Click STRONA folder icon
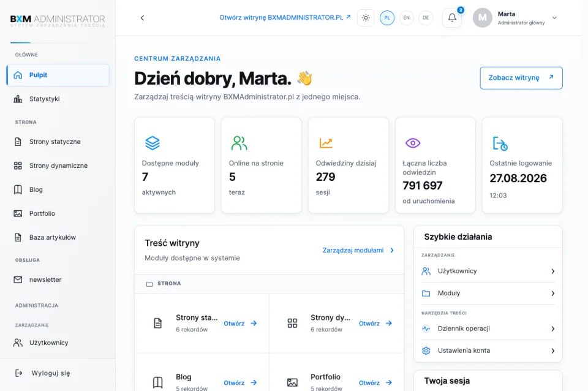 (x=149, y=284)
